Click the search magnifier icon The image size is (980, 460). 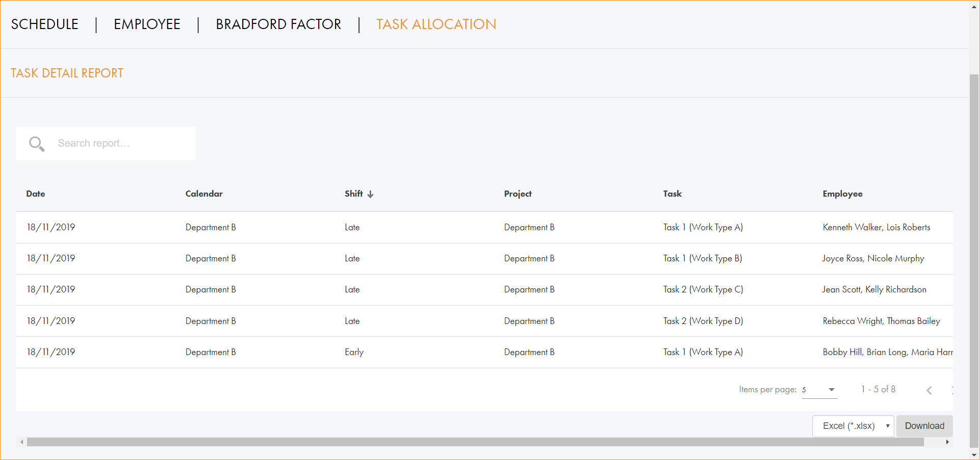tap(36, 144)
